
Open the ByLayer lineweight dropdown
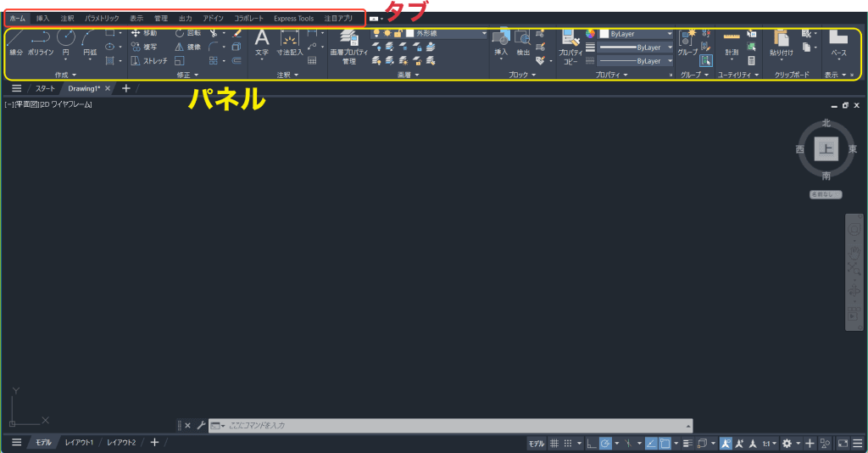[x=670, y=48]
